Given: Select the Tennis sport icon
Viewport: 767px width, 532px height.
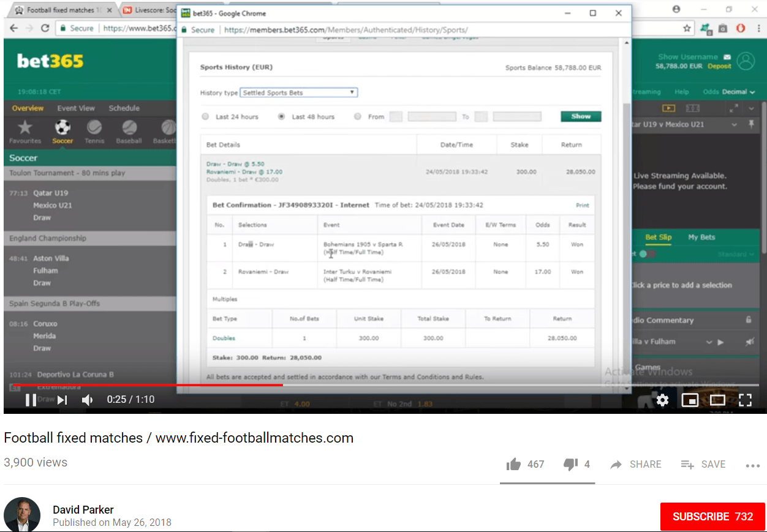Looking at the screenshot, I should 94,127.
